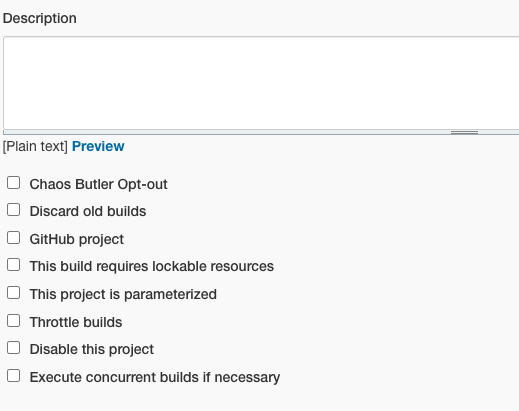This screenshot has height=411, width=519.
Task: Click the [Plain text] formatting indicator
Action: point(35,146)
